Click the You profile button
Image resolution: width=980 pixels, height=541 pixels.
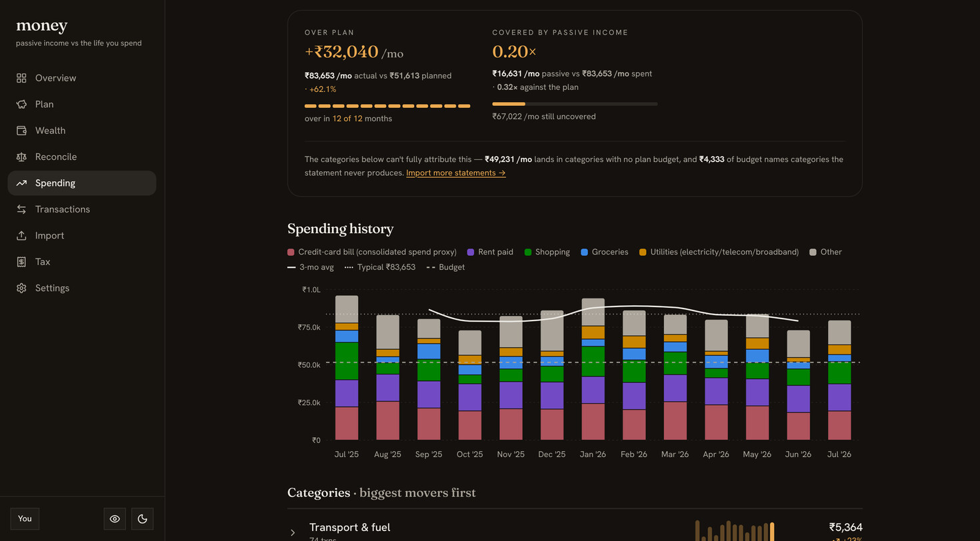coord(25,519)
